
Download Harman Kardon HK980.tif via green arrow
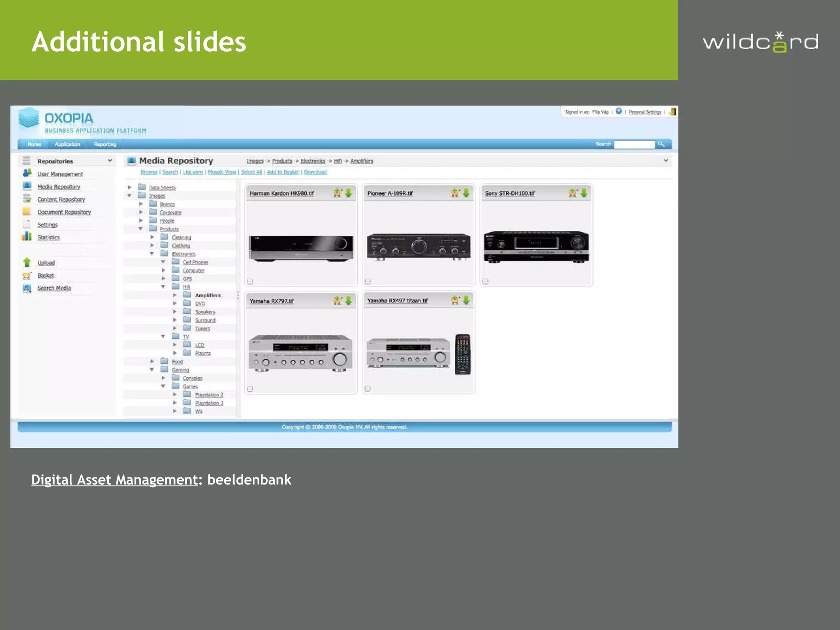pos(349,193)
